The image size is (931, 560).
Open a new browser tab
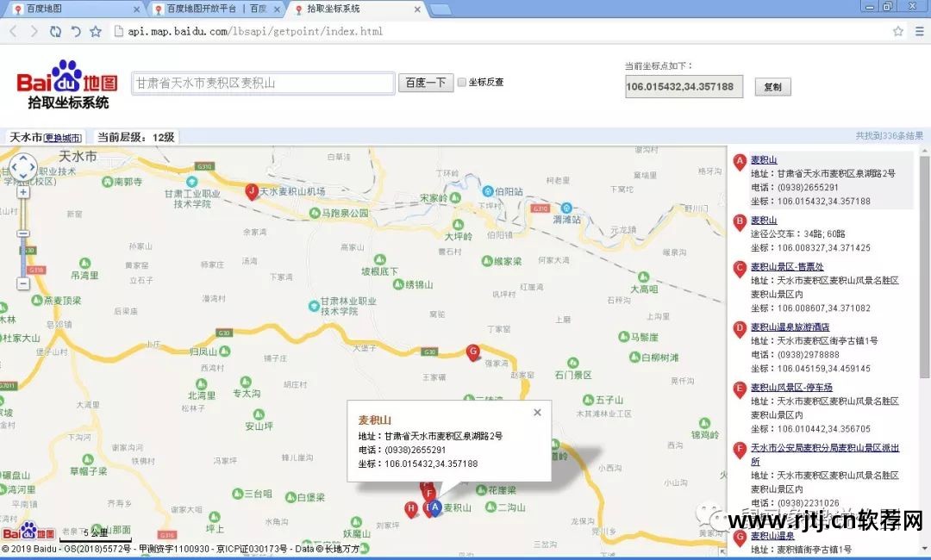click(x=440, y=9)
